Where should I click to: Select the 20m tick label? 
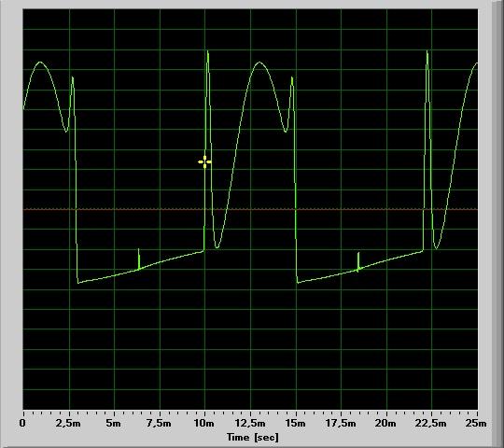tap(385, 423)
